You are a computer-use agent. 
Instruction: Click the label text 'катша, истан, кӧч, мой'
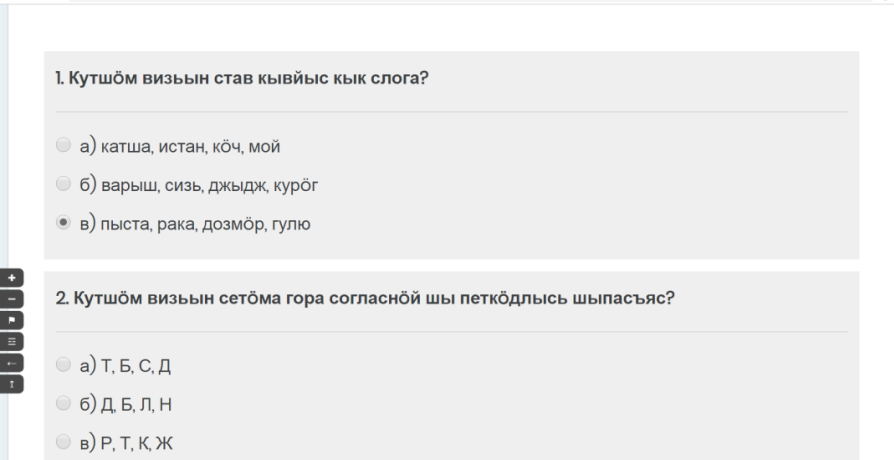point(193,148)
